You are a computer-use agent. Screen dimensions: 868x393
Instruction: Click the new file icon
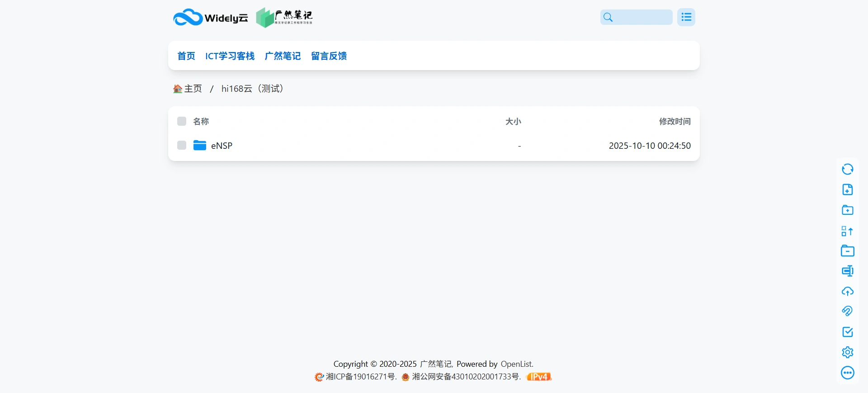tap(847, 189)
